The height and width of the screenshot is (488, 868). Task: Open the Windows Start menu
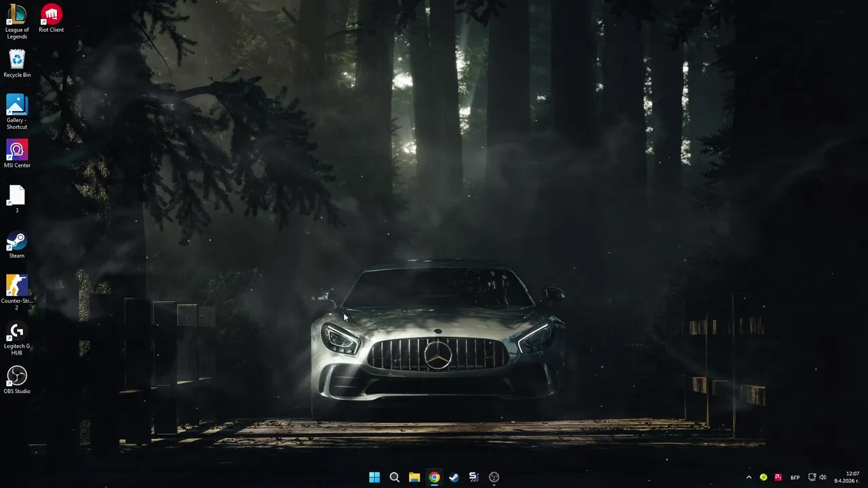(x=374, y=477)
